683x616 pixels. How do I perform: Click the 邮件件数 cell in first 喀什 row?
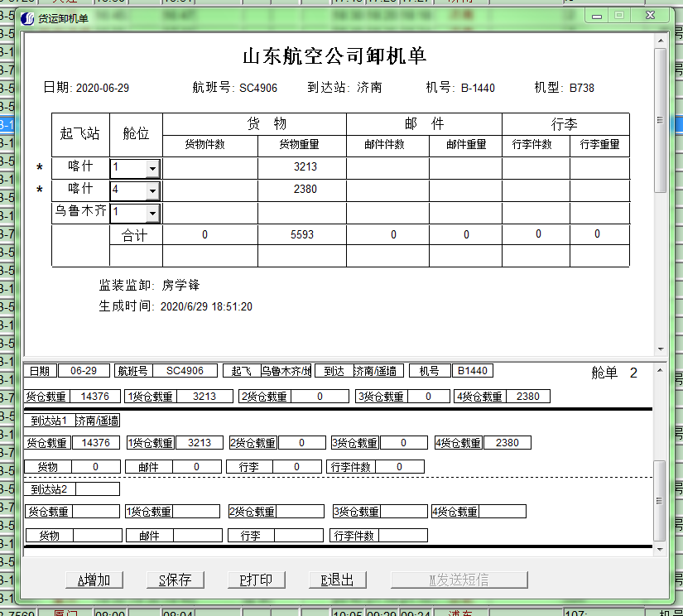(387, 168)
